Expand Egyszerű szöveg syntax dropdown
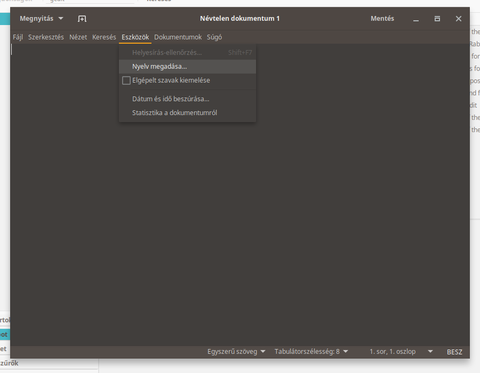The width and height of the screenshot is (480, 373). pyautogui.click(x=236, y=352)
